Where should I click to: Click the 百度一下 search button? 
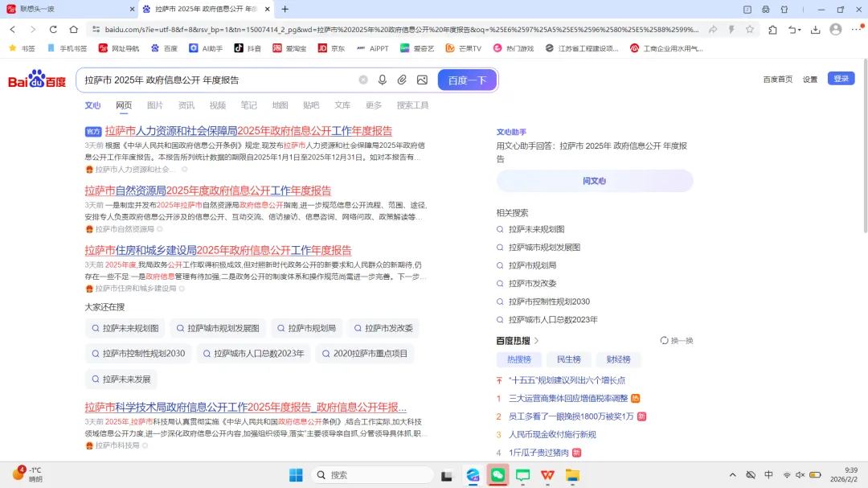pyautogui.click(x=467, y=80)
